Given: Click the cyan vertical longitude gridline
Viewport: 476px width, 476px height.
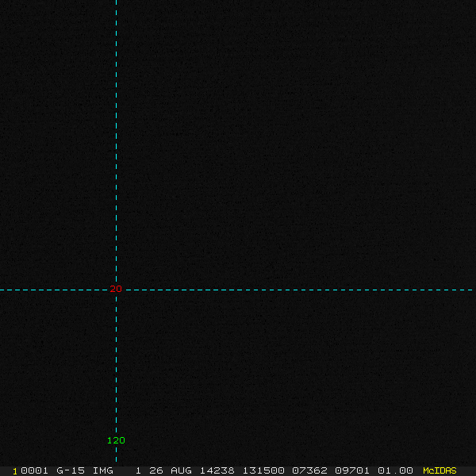Looking at the screenshot, I should click(x=116, y=159).
